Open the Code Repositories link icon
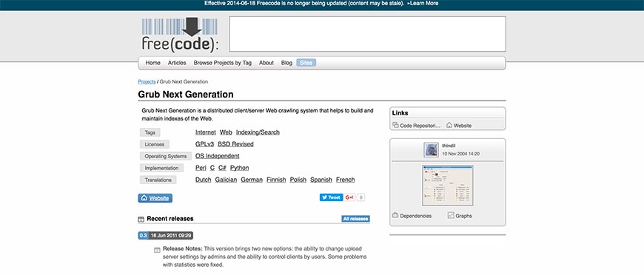 (x=395, y=125)
